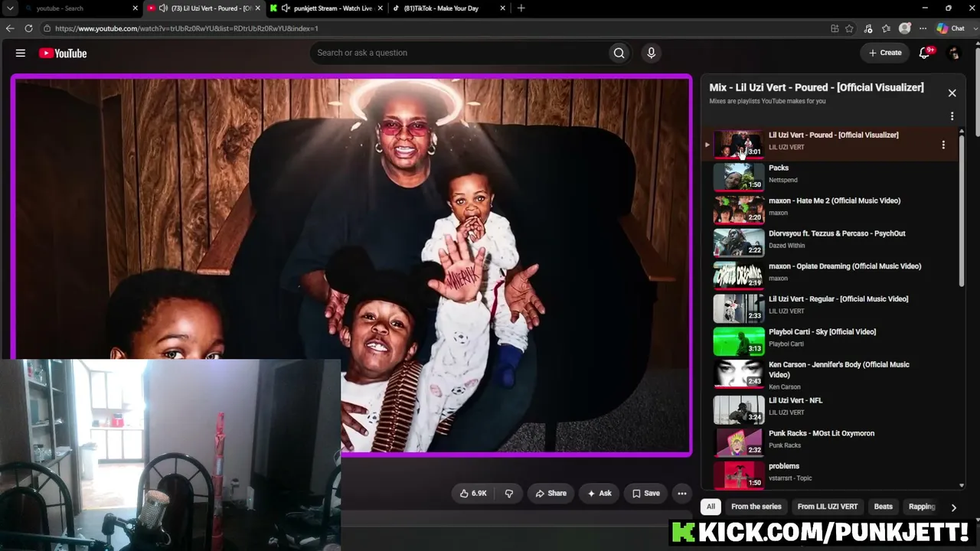Viewport: 980px width, 551px height.
Task: Close the Mix playlist panel
Action: (952, 93)
